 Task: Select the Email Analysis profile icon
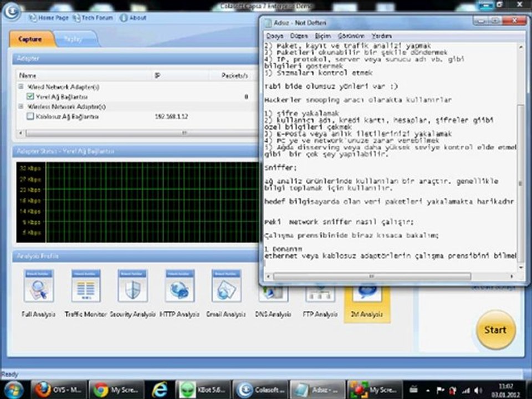click(226, 286)
